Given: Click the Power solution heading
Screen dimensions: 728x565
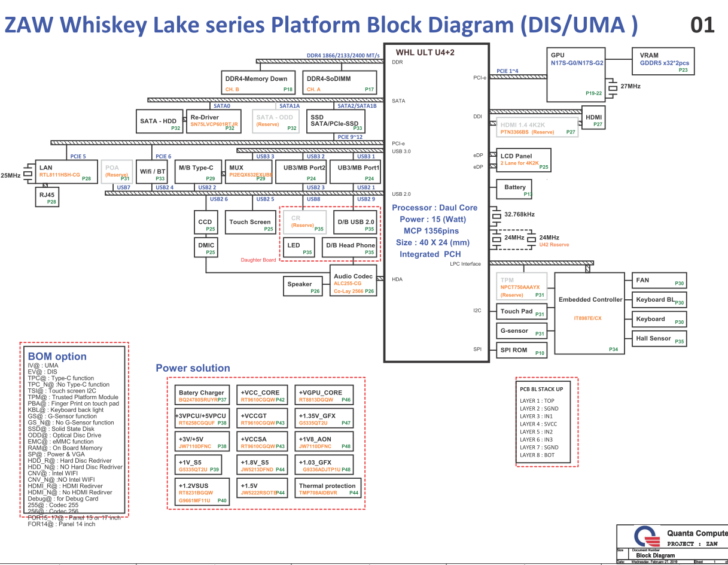Looking at the screenshot, I should point(193,368).
